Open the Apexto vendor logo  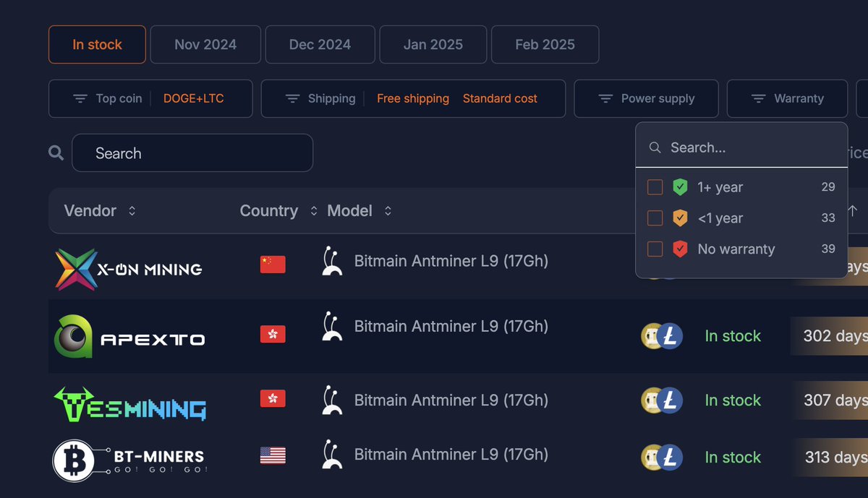pos(129,336)
